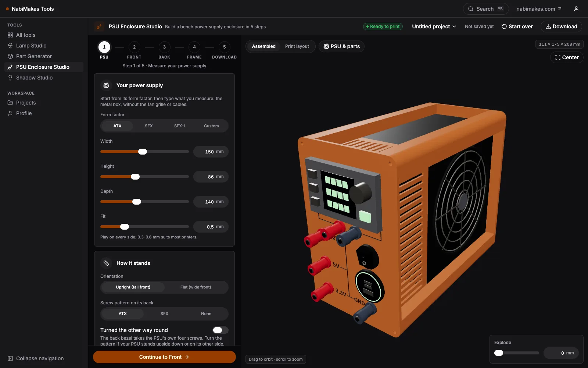Select the Assembled view
The width and height of the screenshot is (588, 368).
tap(264, 46)
